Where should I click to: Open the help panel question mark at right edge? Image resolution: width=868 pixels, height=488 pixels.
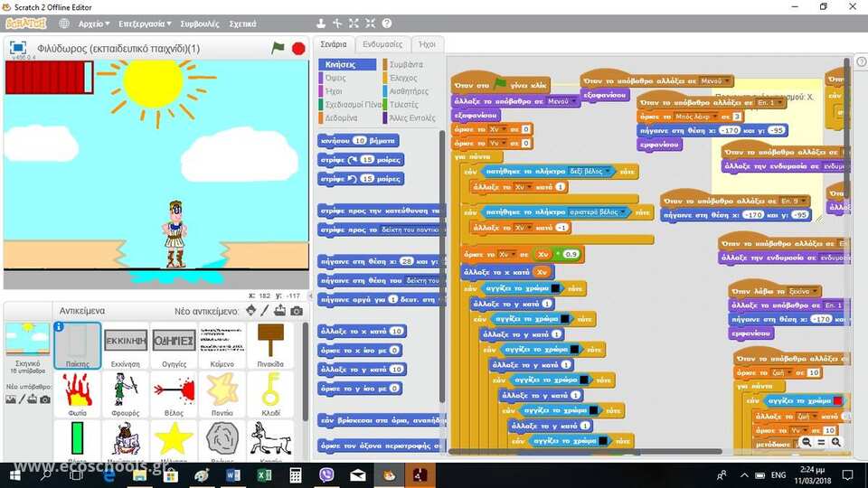(x=862, y=62)
